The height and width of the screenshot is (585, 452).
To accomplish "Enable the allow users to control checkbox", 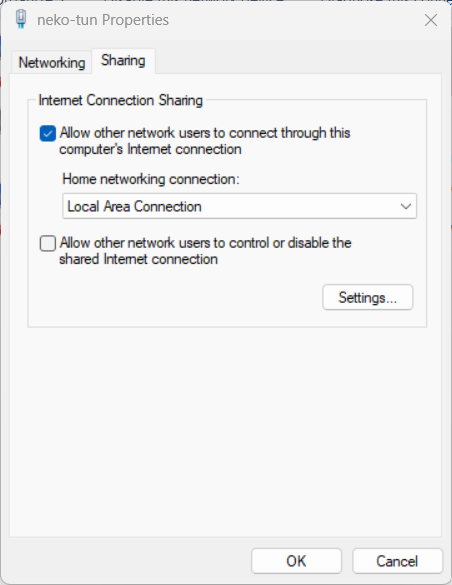I will [48, 243].
